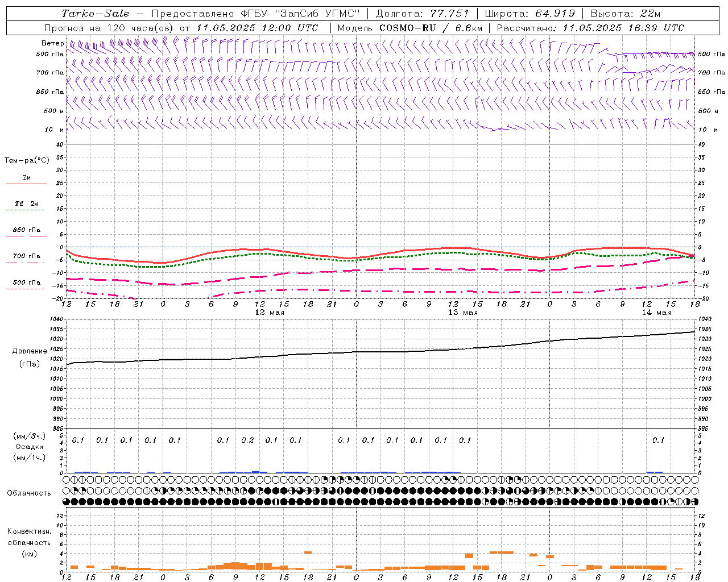The width and height of the screenshot is (728, 582).
Task: Click the Td 2м dew point legend
Action: [26, 203]
